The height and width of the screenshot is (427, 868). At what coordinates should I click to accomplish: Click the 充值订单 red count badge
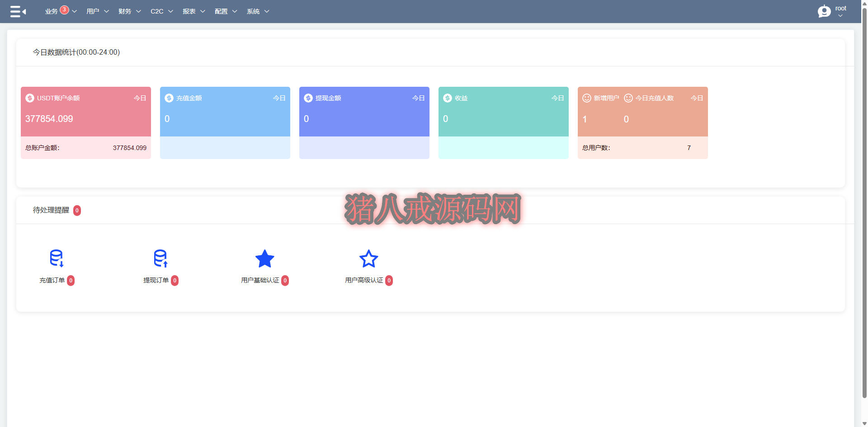tap(71, 281)
